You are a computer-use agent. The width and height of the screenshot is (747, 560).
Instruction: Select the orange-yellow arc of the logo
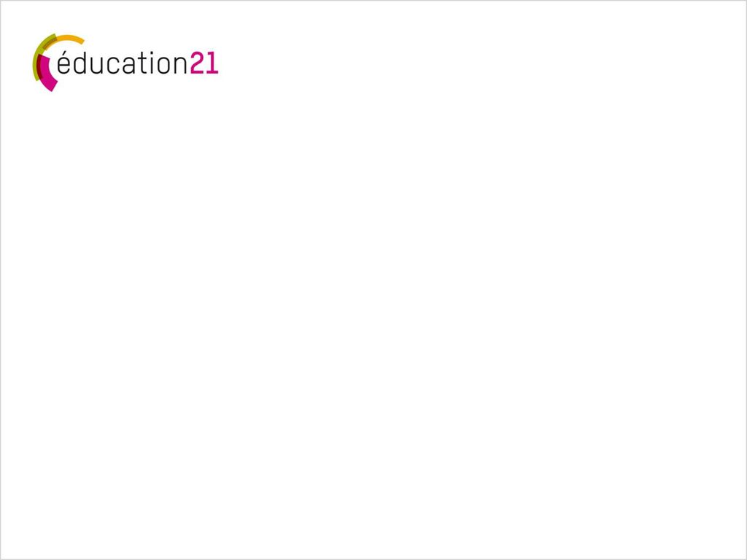pyautogui.click(x=69, y=39)
